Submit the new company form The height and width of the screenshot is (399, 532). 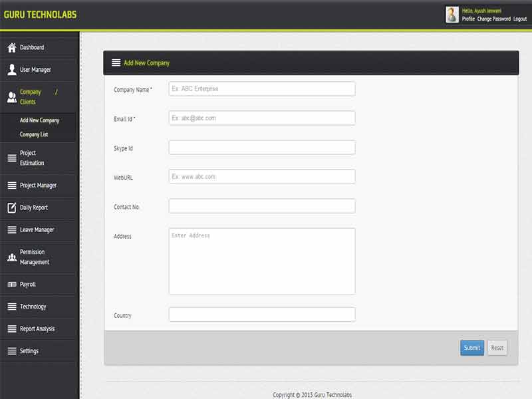point(472,347)
